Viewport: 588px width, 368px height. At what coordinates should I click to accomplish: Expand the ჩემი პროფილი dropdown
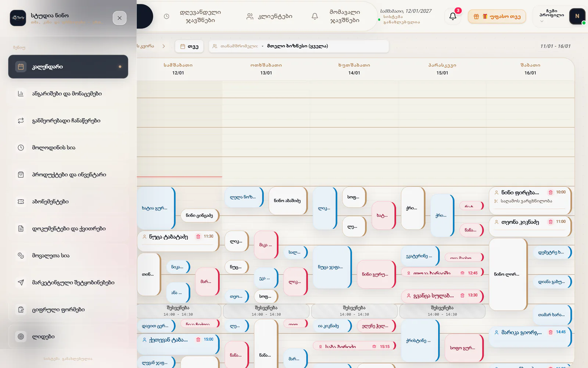coord(551,16)
